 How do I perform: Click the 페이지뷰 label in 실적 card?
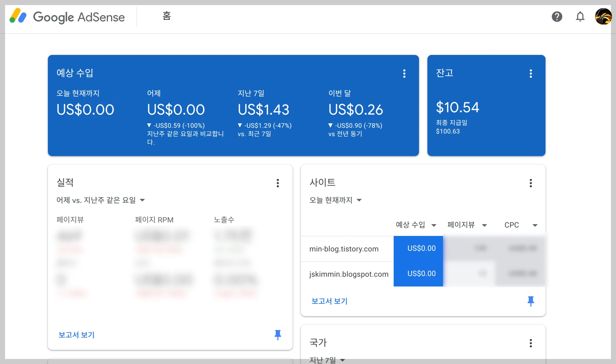coord(70,220)
